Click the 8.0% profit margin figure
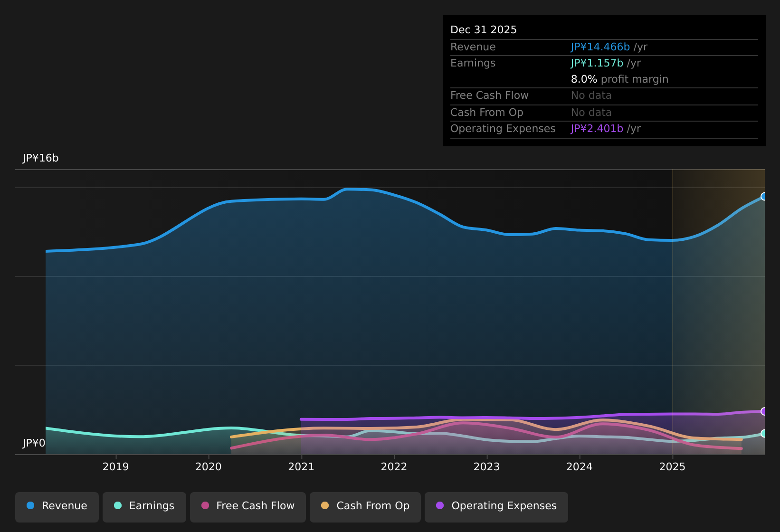 click(x=583, y=79)
